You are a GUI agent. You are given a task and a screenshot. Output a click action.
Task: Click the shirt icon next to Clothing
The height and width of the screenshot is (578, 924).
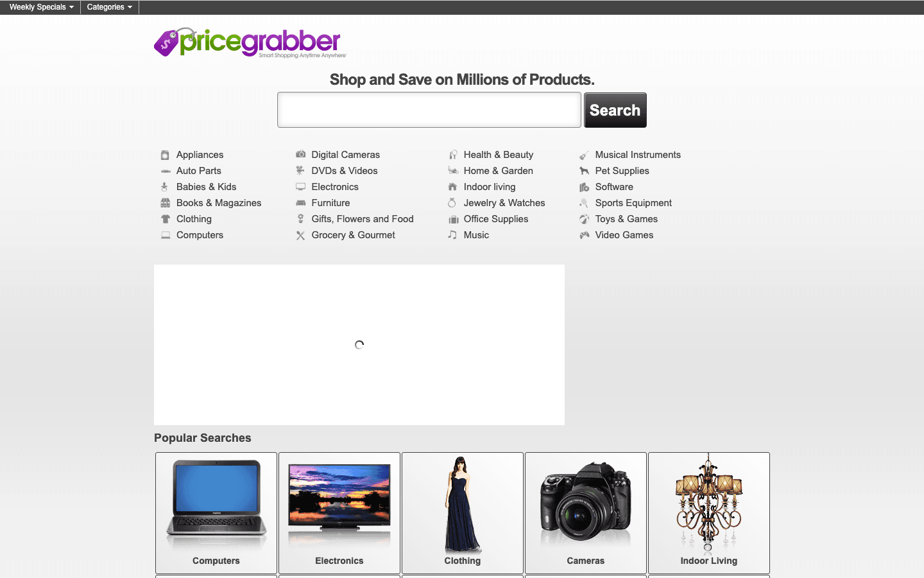[x=165, y=219]
